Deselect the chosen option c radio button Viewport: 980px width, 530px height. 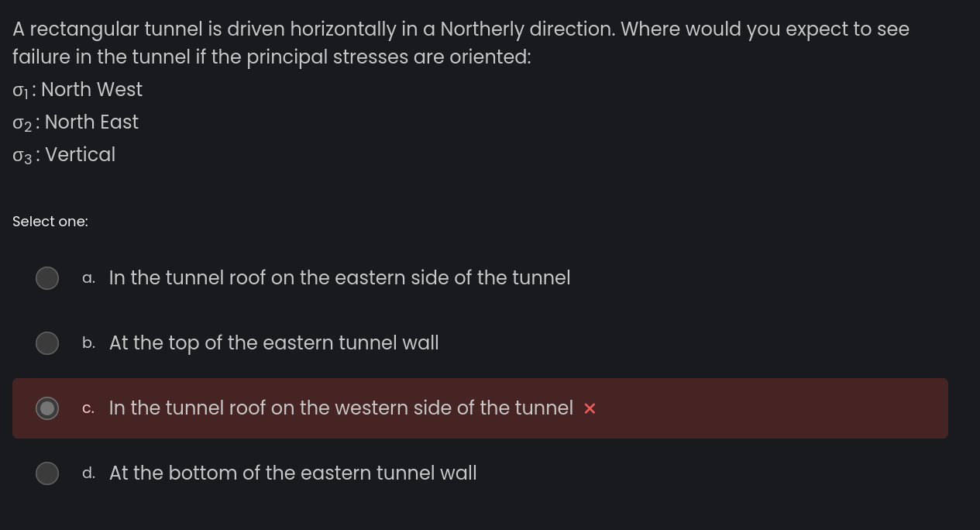pos(47,408)
